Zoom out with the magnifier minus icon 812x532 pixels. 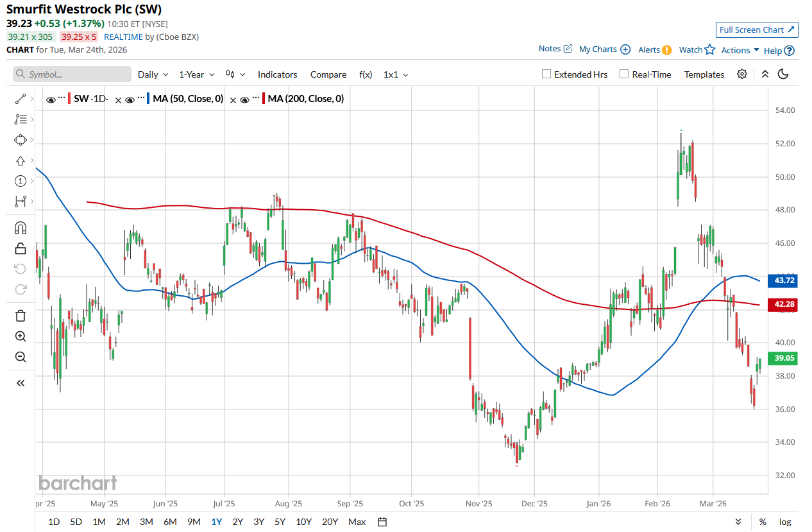21,357
